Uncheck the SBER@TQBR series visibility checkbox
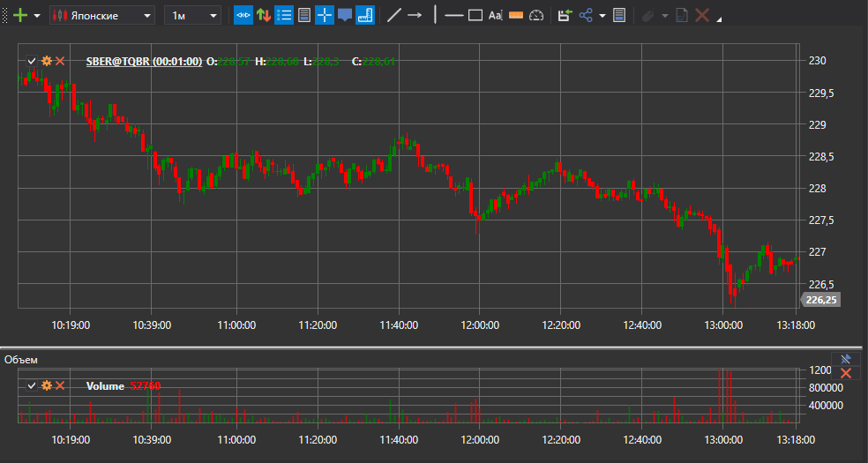Screen dimensions: 868x463 tap(32, 61)
